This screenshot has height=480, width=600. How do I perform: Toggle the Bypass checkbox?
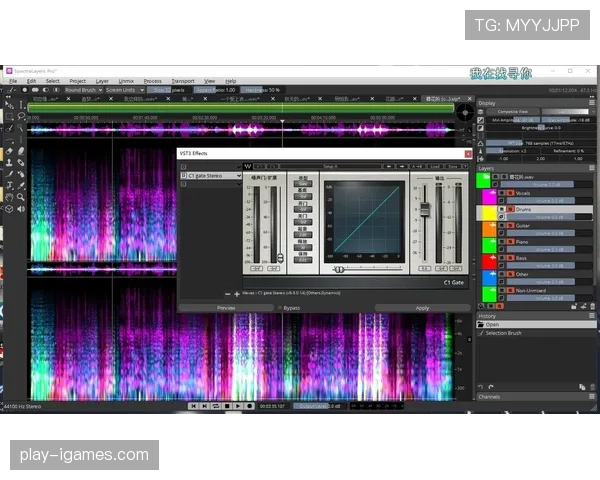279,308
